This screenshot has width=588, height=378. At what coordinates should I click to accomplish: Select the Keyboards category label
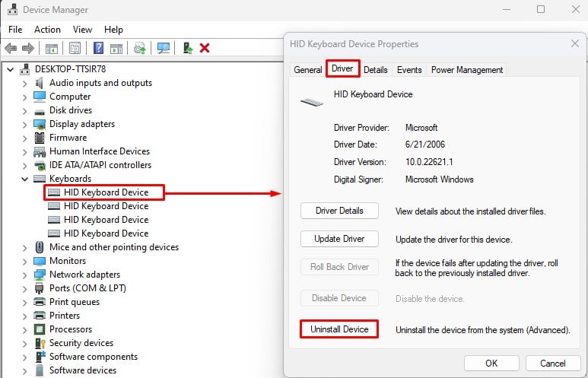pos(71,179)
